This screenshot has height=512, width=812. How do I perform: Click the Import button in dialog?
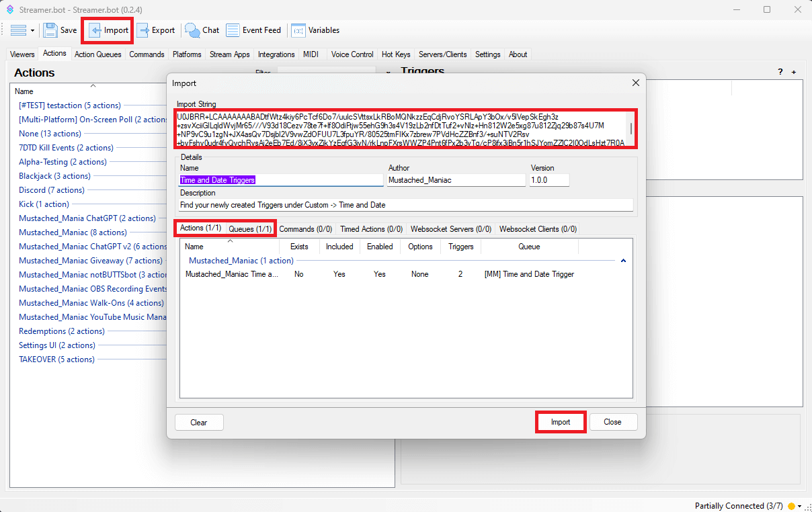[561, 422]
